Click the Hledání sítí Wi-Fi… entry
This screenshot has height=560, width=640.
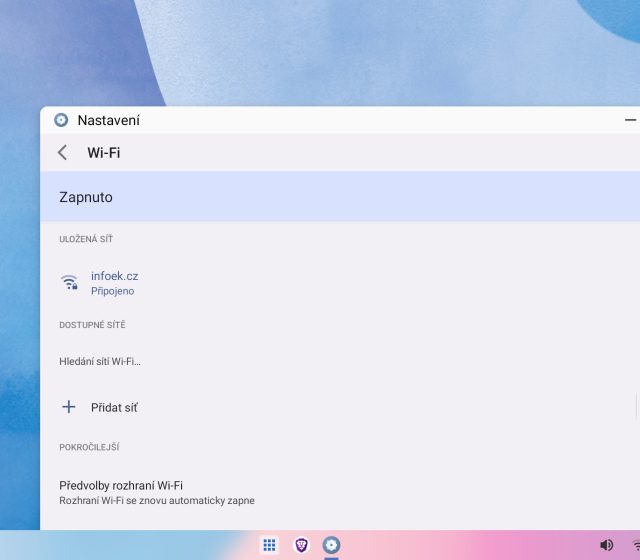[x=100, y=361]
